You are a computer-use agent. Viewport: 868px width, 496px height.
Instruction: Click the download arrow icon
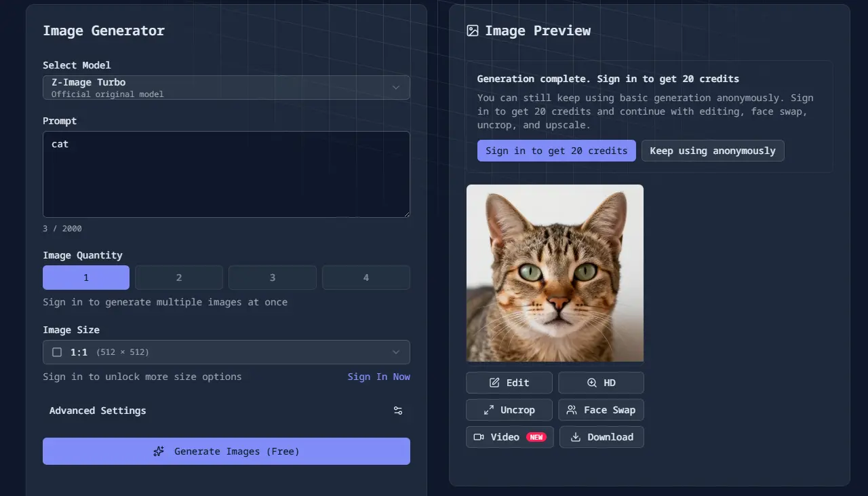[x=576, y=437]
